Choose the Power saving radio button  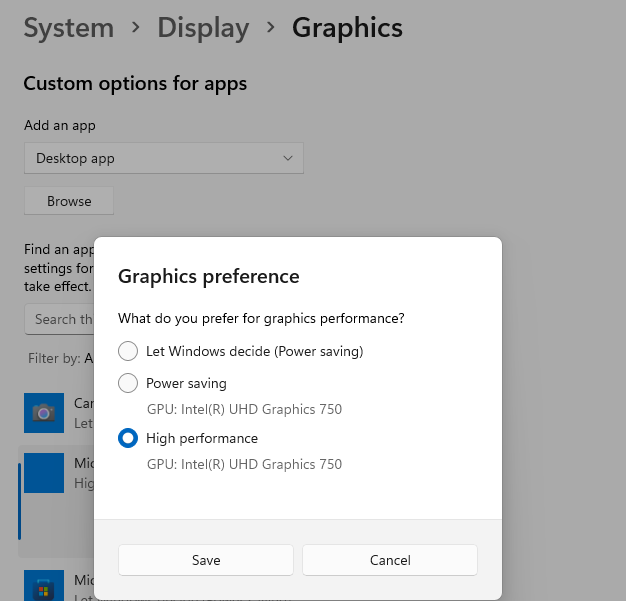(128, 383)
